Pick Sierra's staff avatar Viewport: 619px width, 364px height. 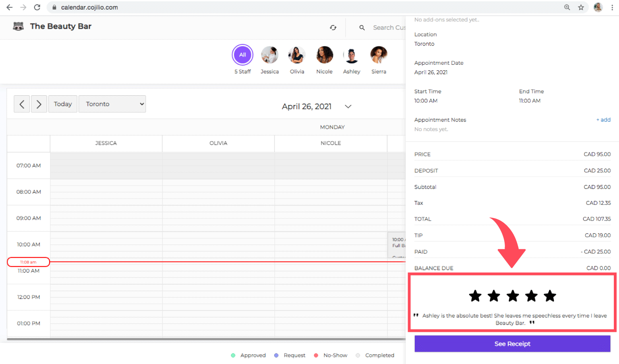pos(379,55)
